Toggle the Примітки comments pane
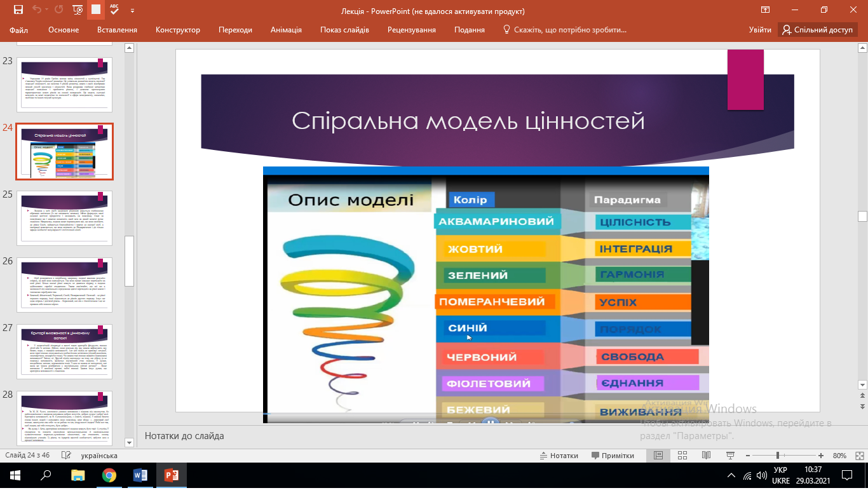 point(613,456)
